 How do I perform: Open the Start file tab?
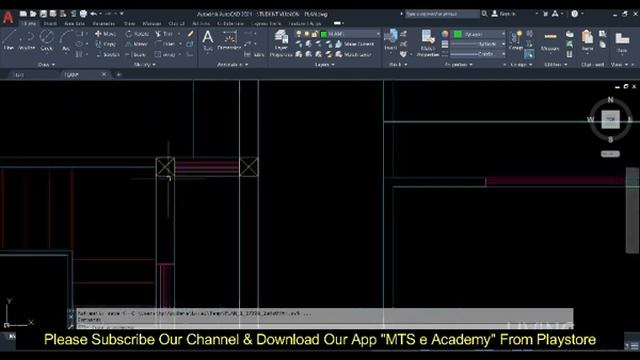pyautogui.click(x=19, y=75)
